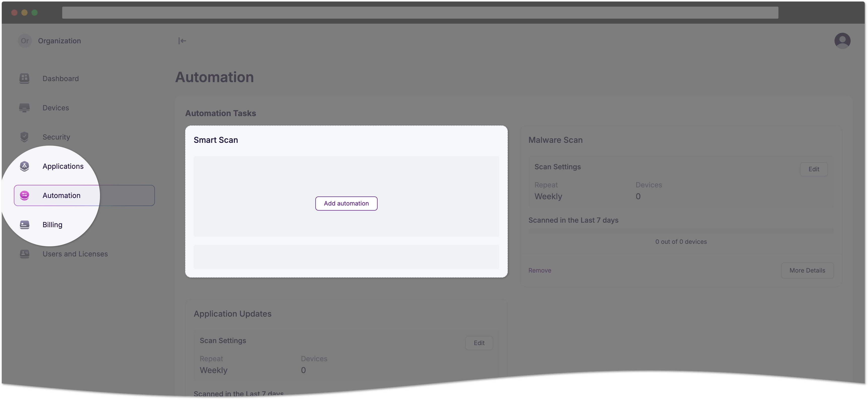Open the Devices monitor icon

pyautogui.click(x=24, y=108)
